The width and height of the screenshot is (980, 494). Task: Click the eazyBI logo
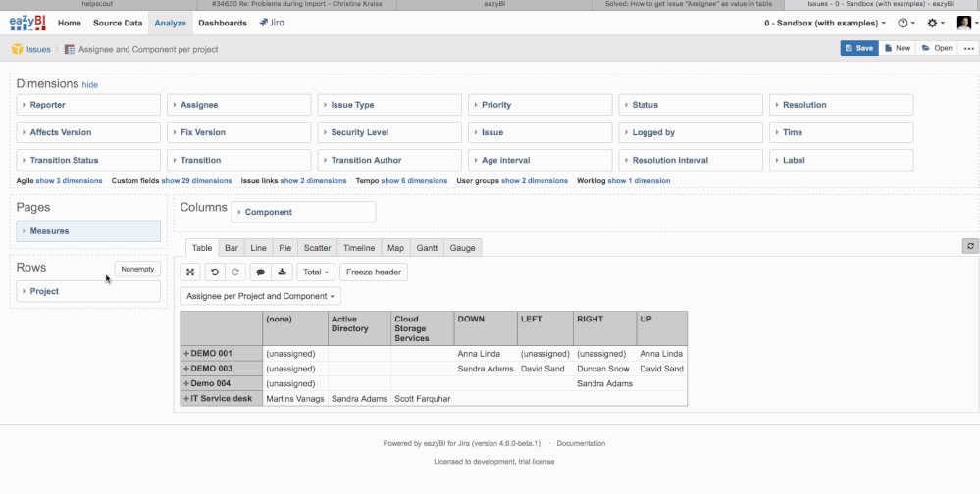click(27, 24)
